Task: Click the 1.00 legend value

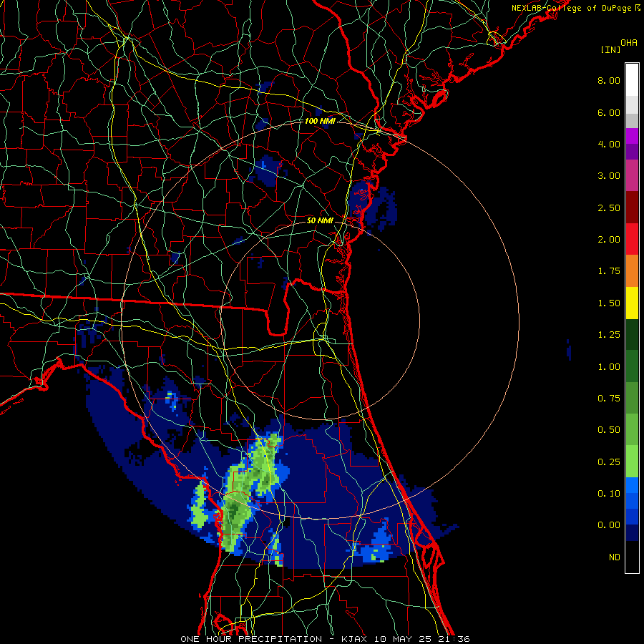Action: (609, 367)
